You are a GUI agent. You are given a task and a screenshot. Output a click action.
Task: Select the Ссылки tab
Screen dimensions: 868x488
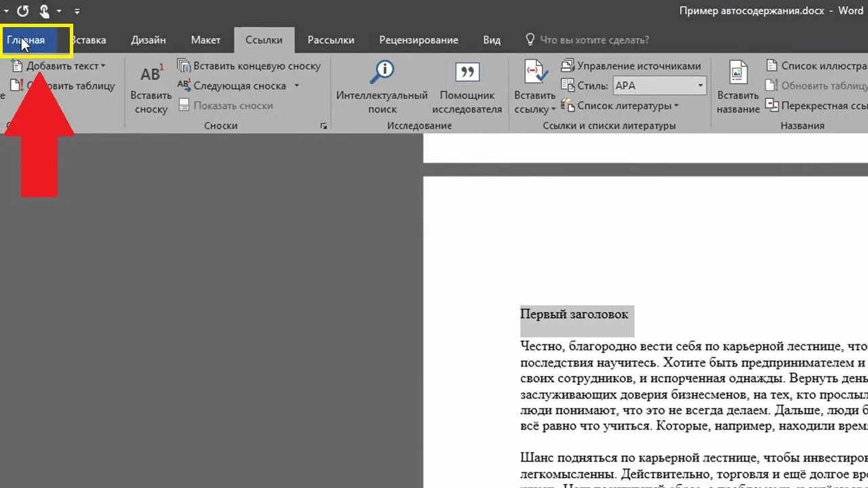coord(264,40)
